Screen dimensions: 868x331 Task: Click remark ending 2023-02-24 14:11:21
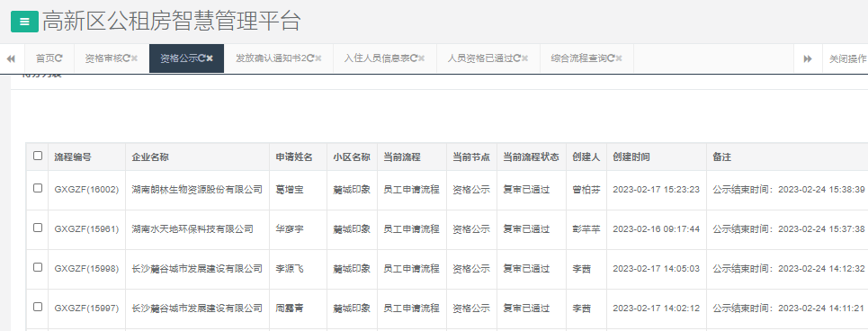click(789, 308)
